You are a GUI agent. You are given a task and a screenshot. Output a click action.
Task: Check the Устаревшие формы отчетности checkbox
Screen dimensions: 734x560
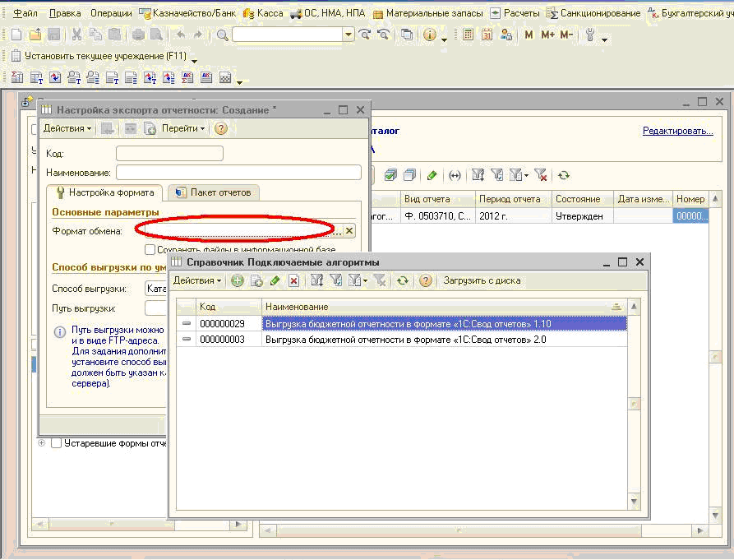point(57,443)
